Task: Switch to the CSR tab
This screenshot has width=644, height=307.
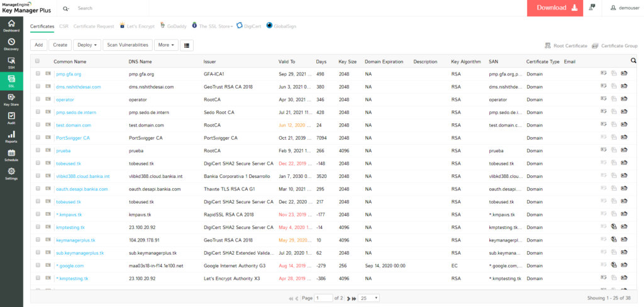Action: point(64,26)
